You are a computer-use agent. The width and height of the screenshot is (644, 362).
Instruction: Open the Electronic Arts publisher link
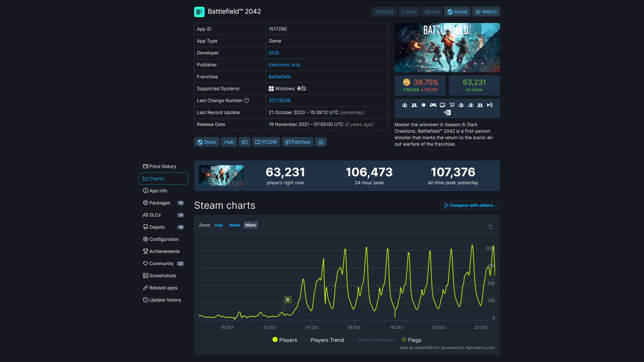(284, 65)
